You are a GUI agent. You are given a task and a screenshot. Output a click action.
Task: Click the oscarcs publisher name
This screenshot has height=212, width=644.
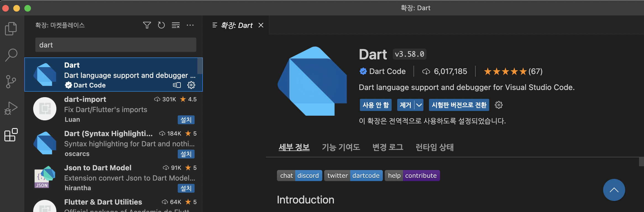coord(77,154)
